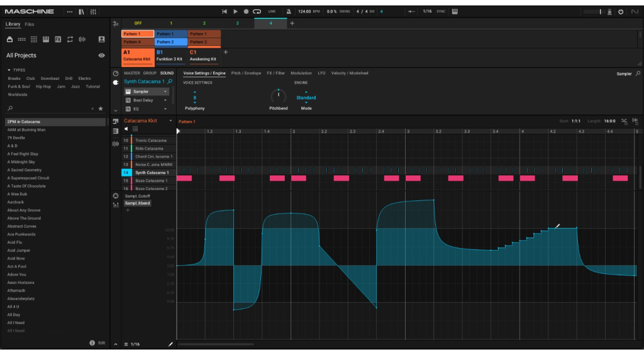Select group C1 Awakening Kit

pyautogui.click(x=204, y=57)
